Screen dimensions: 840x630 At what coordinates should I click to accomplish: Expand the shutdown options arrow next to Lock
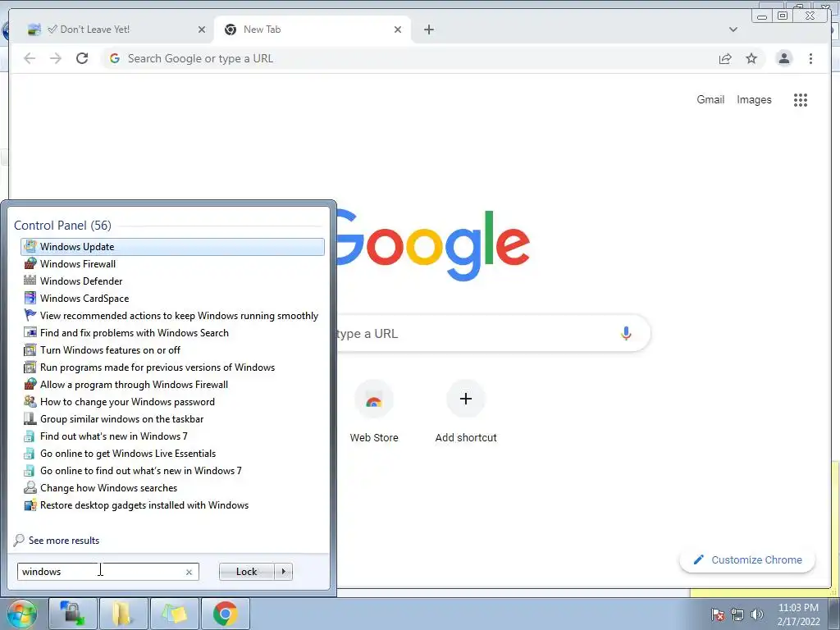(283, 572)
